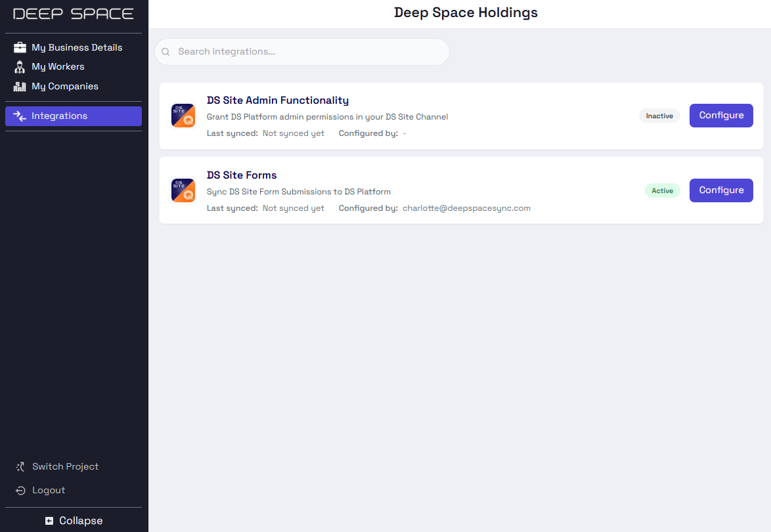The width and height of the screenshot is (771, 532).
Task: Click the charlotte@deepspacesync.com email
Action: click(x=466, y=208)
